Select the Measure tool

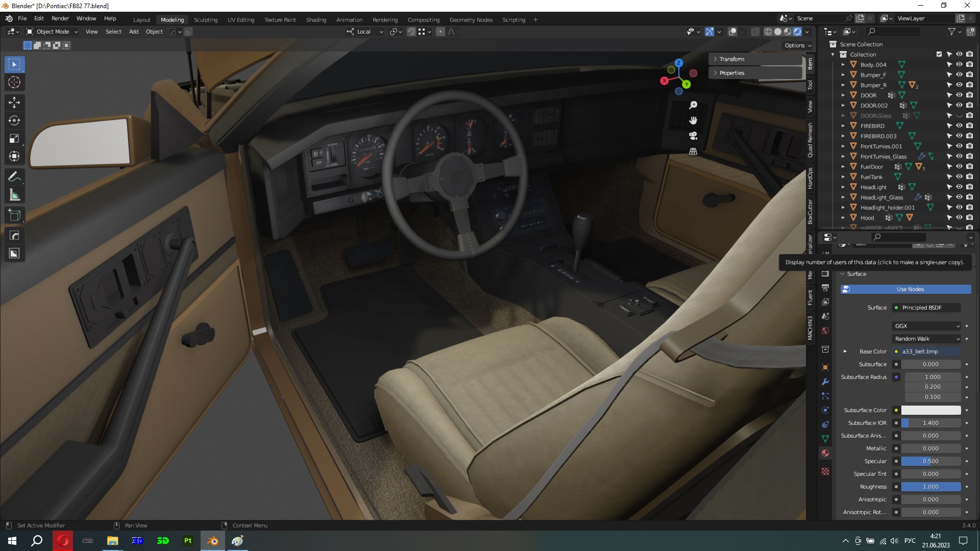pos(14,195)
